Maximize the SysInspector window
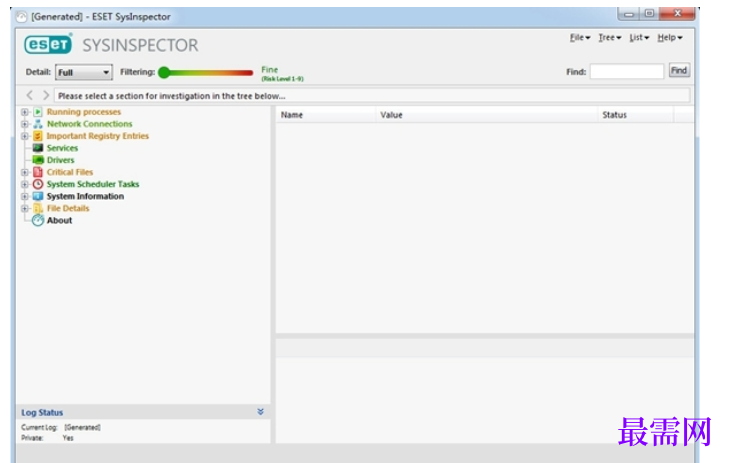Image resolution: width=730 pixels, height=463 pixels. click(649, 14)
